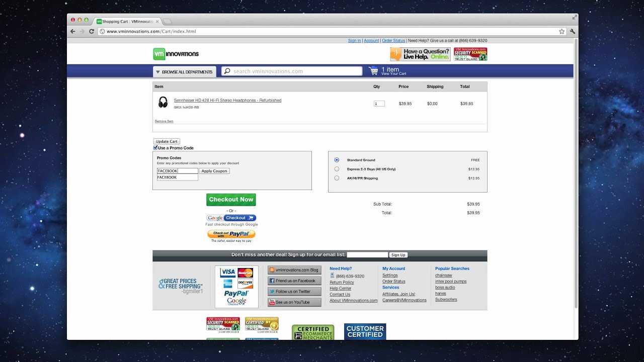The image size is (644, 362).
Task: Click the shopping cart icon
Action: [x=373, y=71]
